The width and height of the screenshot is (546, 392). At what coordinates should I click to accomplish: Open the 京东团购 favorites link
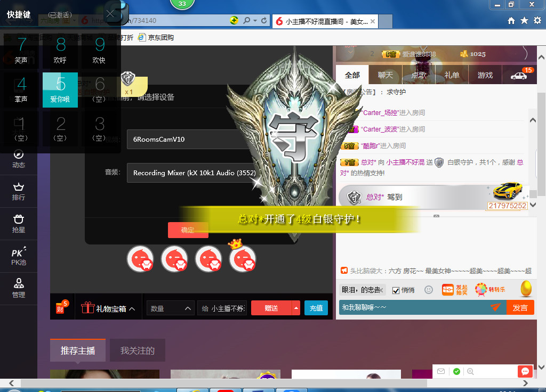(x=156, y=37)
